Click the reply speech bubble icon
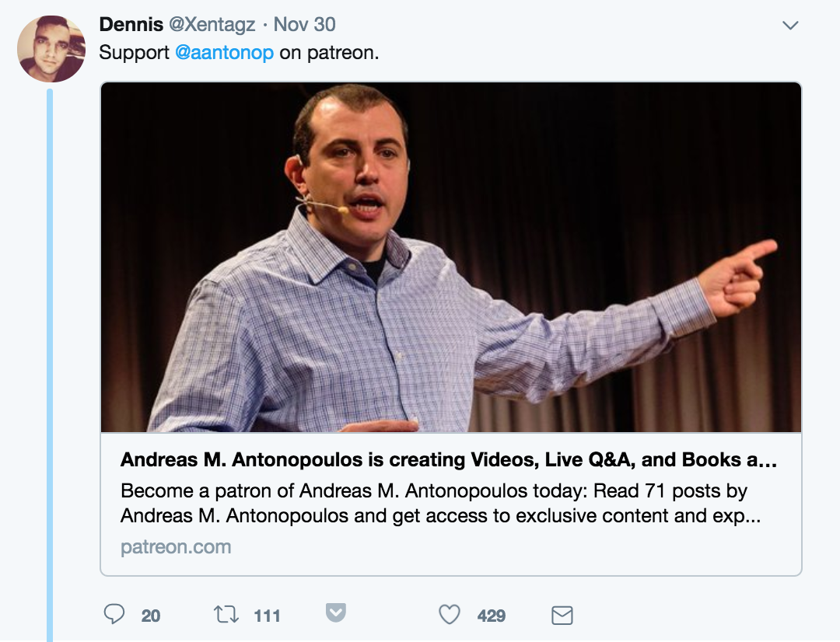Screen dimensions: 840x642 point(114,615)
